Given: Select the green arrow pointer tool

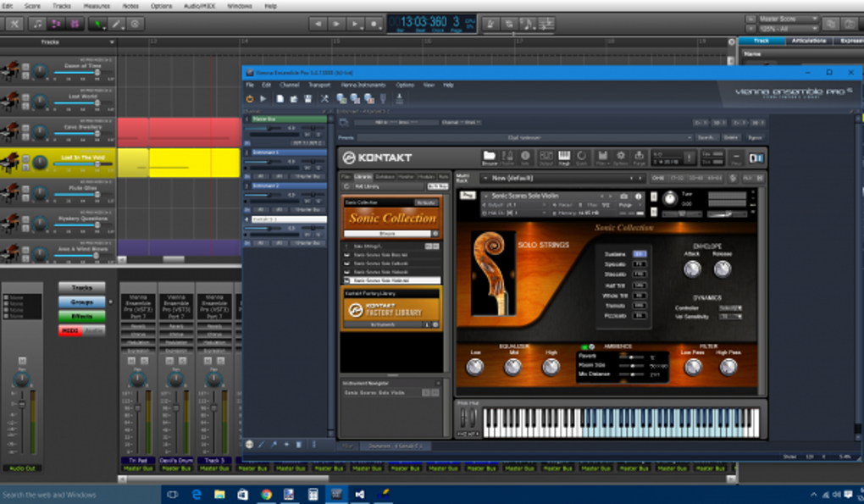Looking at the screenshot, I should (97, 24).
